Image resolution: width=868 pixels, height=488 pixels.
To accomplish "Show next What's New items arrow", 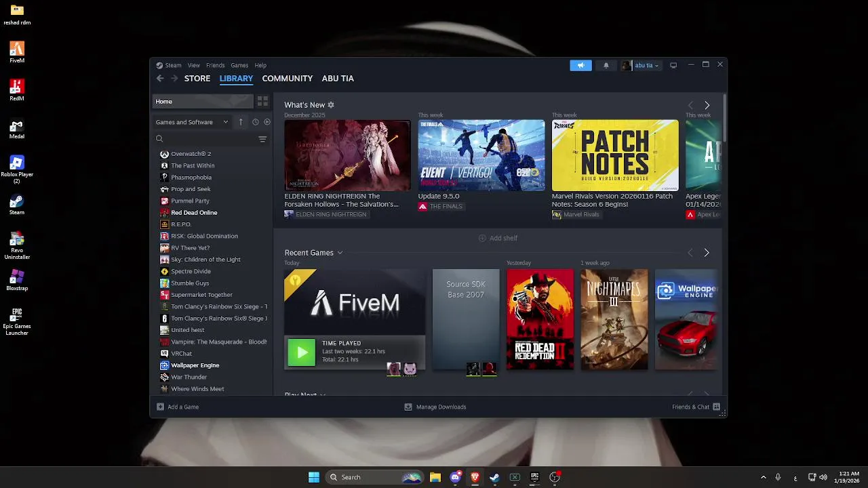I will (x=707, y=105).
